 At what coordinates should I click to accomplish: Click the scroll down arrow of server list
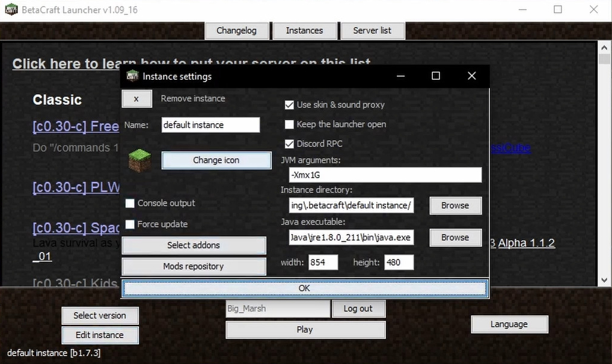coord(604,280)
